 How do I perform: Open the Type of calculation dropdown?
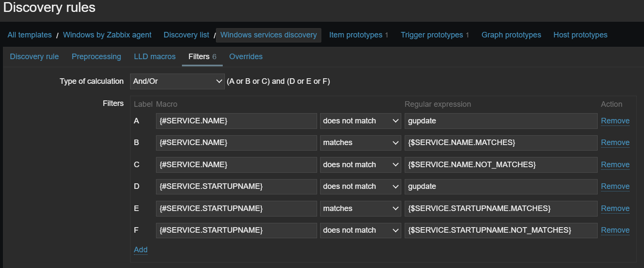pos(177,81)
